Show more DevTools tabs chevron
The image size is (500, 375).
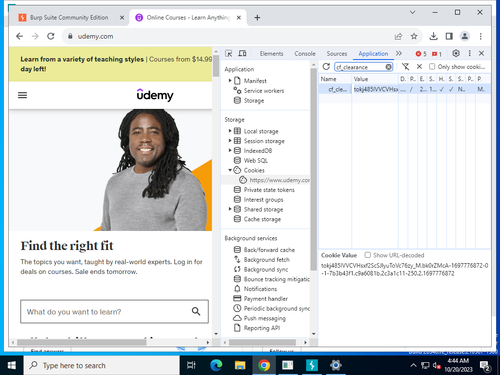399,53
